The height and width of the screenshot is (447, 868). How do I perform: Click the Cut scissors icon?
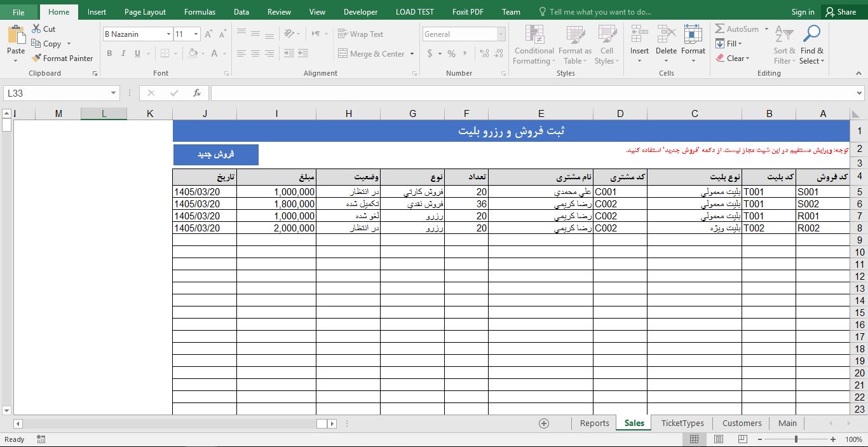[x=36, y=29]
